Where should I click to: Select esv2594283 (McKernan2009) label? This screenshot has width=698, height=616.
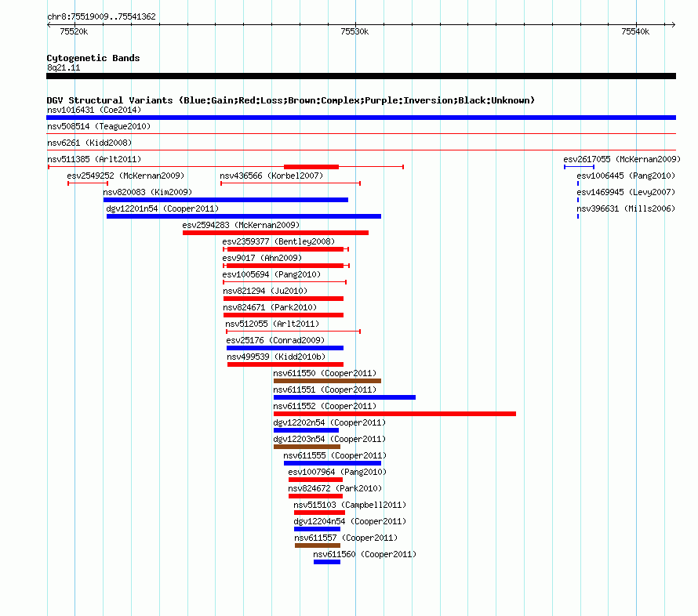click(x=241, y=225)
